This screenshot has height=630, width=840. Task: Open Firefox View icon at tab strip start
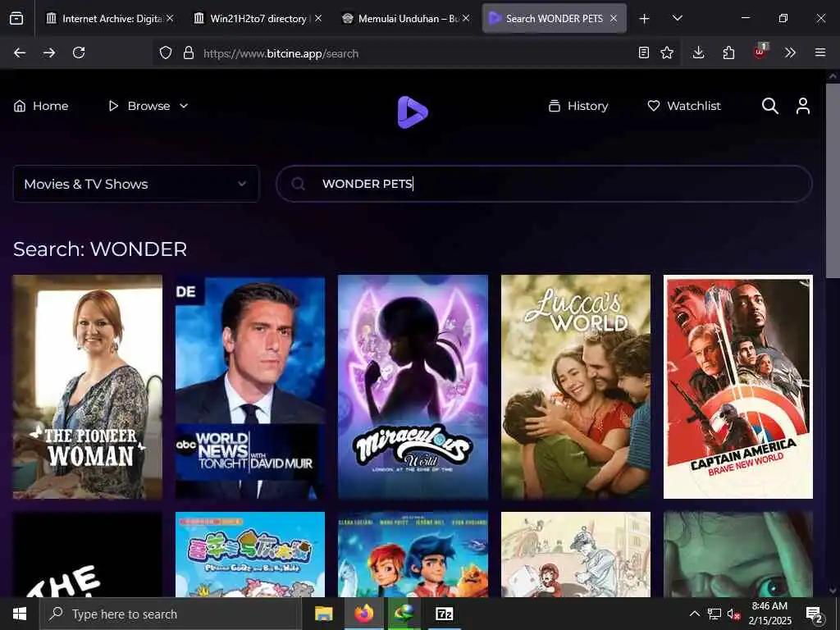tap(16, 18)
